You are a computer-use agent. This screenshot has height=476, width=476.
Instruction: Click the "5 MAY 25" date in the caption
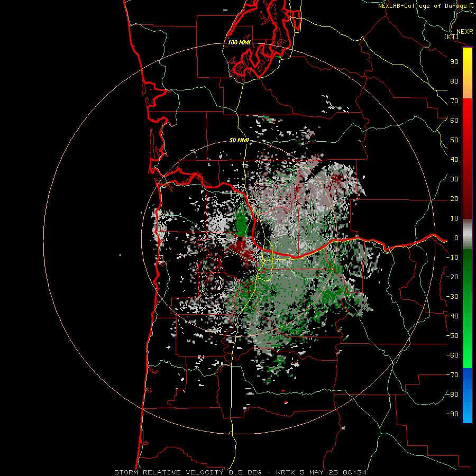point(319,472)
